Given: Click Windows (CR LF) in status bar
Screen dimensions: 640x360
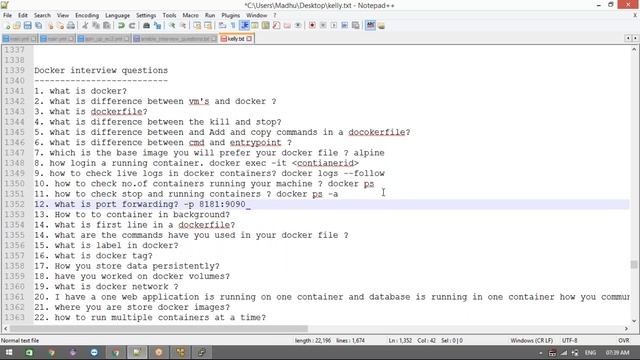Looking at the screenshot, I should click(x=531, y=340).
